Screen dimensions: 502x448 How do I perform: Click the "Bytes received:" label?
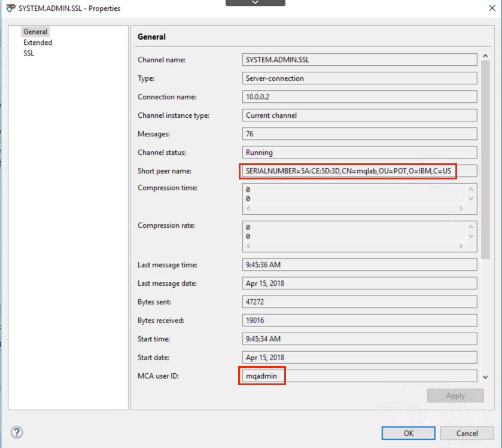(161, 321)
